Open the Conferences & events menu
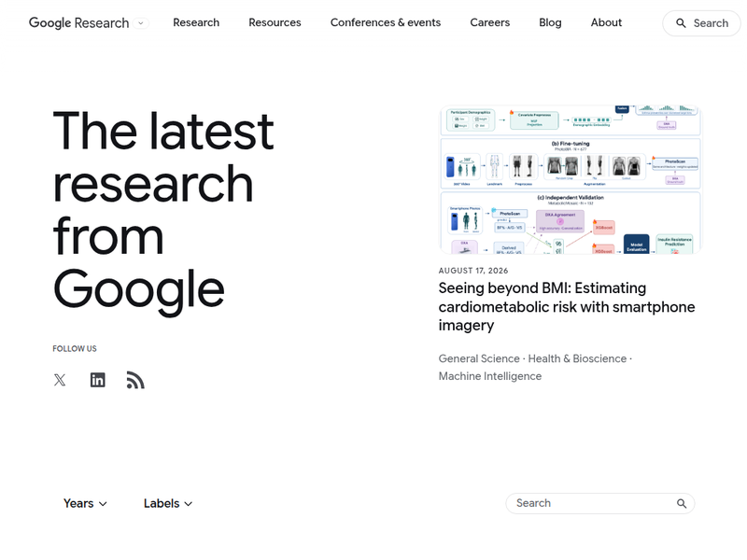The image size is (747, 560). 386,22
